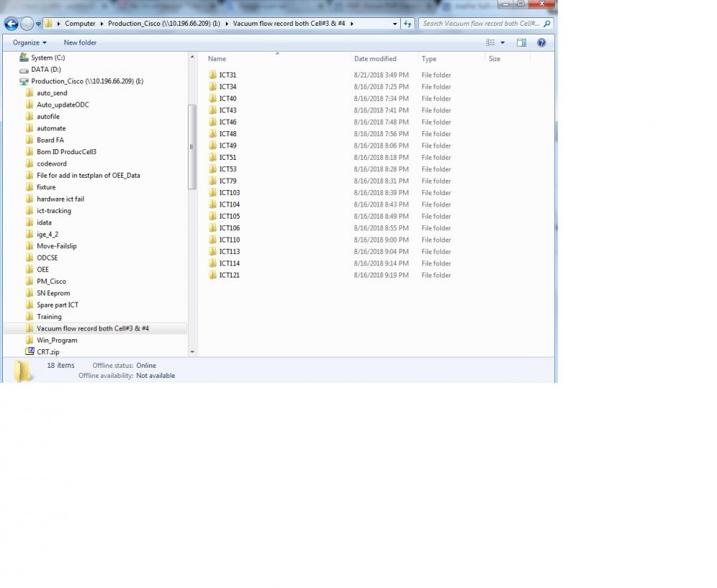
Task: Select the ICT49 folder
Action: (223, 146)
